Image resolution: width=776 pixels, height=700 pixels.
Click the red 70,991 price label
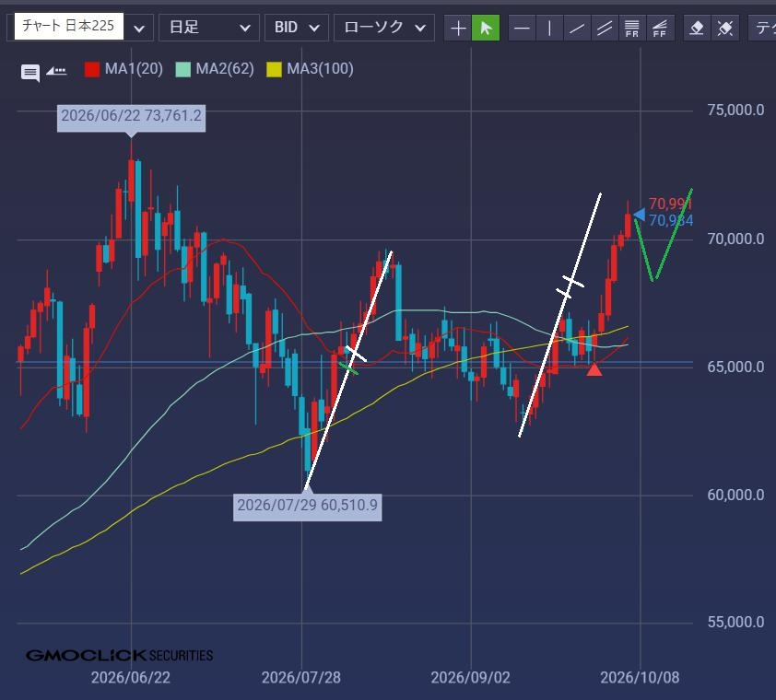point(670,204)
